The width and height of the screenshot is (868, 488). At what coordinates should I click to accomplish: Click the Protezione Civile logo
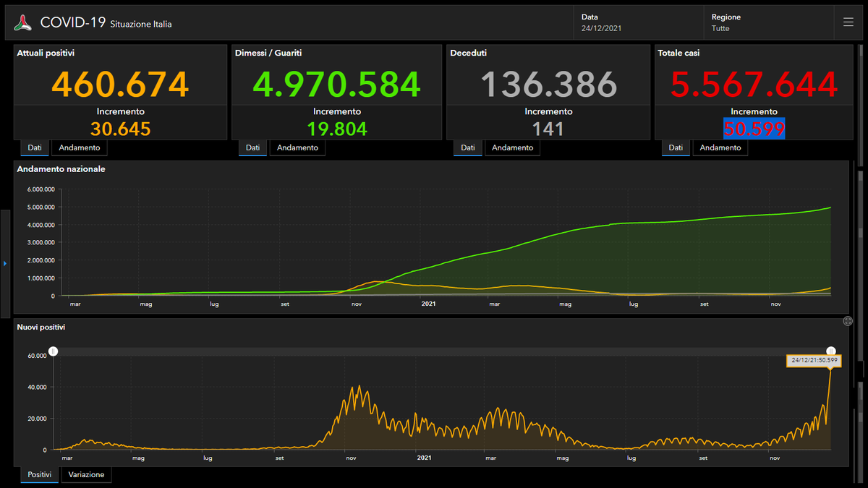tap(23, 22)
